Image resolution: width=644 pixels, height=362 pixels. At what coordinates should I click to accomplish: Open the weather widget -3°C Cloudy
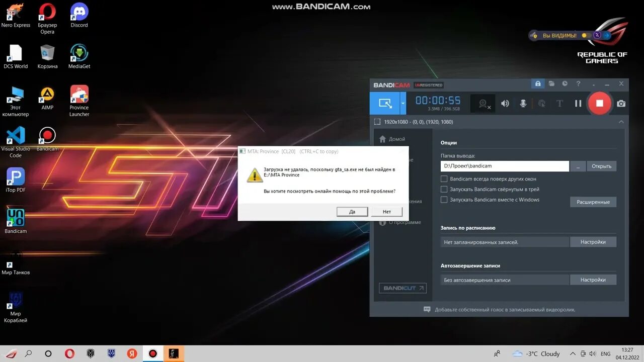(x=536, y=353)
